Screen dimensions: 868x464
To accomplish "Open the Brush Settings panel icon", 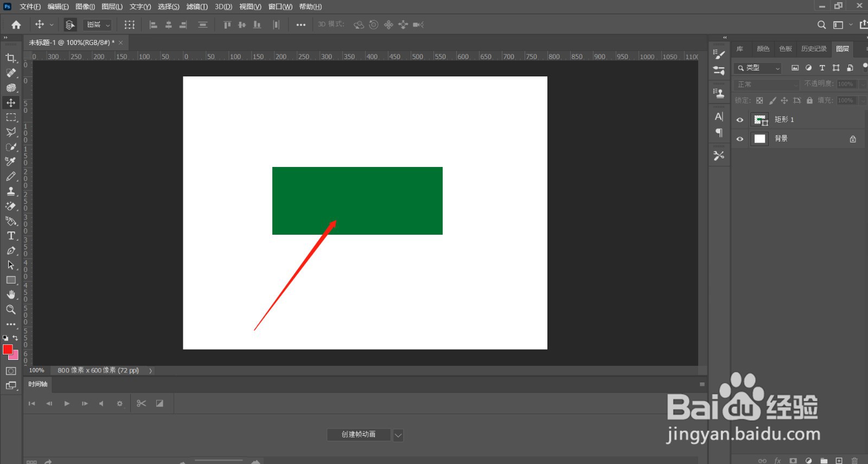I will [x=719, y=54].
